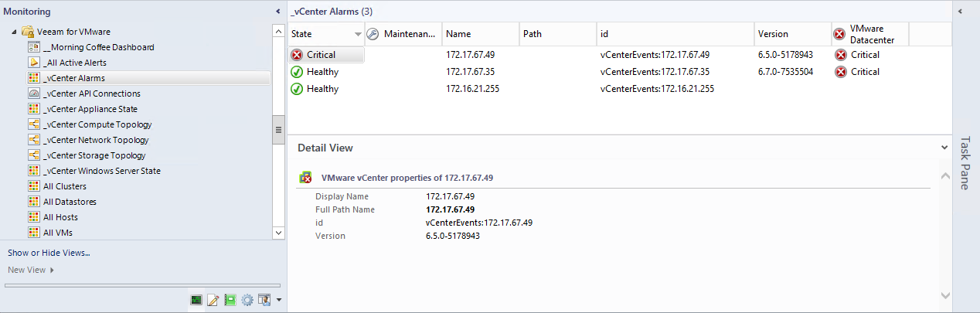Open the My Workspace person icon
Image resolution: width=980 pixels, height=313 pixels.
(264, 300)
